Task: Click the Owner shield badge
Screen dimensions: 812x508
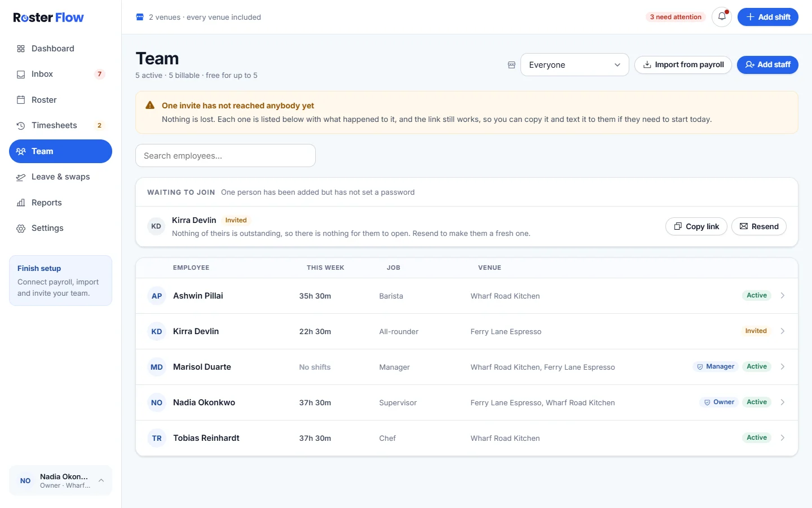Action: coord(719,402)
